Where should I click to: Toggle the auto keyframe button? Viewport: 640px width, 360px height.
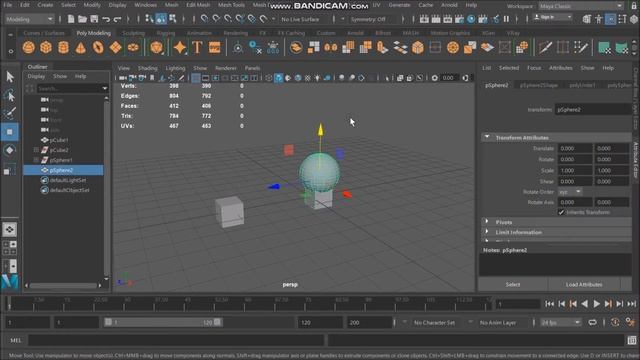[x=615, y=322]
